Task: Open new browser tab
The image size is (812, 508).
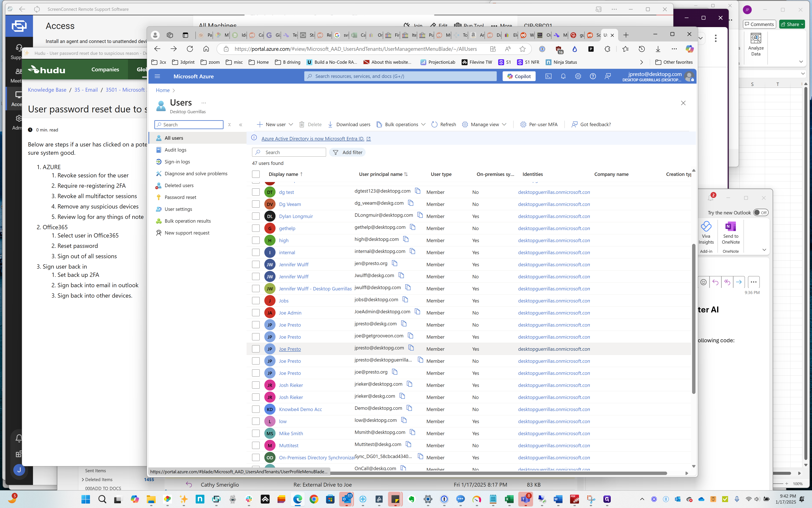Action: (x=626, y=35)
